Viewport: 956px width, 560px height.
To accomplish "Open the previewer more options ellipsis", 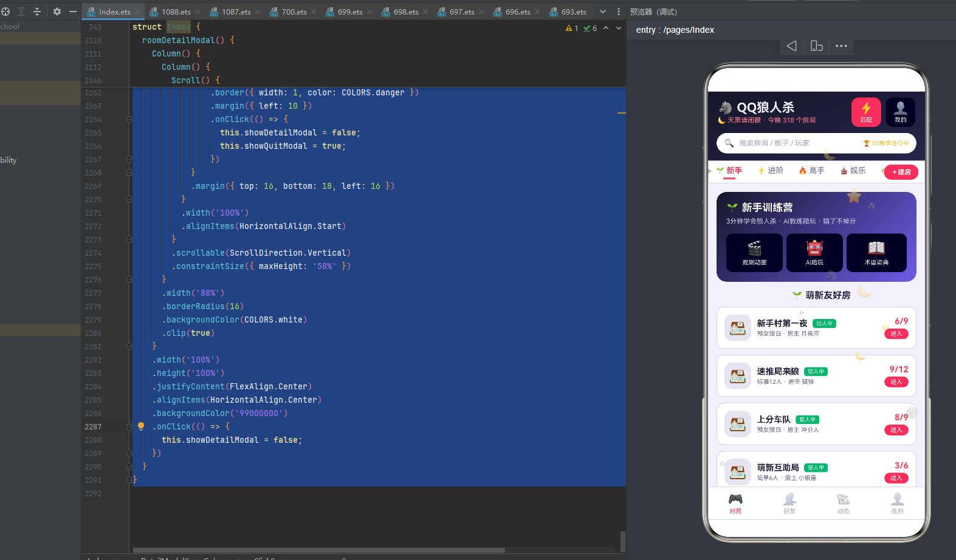I will pos(841,46).
